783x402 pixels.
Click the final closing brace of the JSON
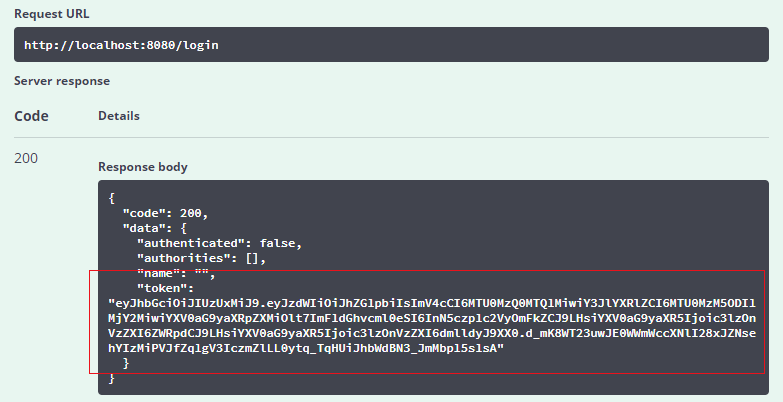coord(112,379)
